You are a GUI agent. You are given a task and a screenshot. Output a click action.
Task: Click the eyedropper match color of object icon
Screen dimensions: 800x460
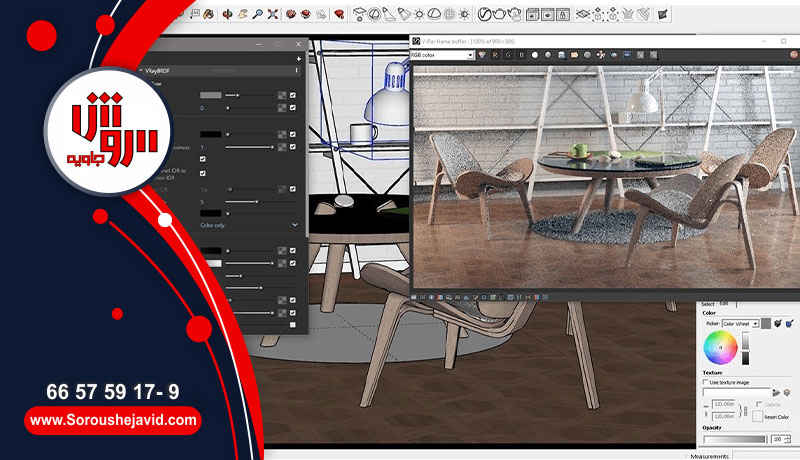point(778,323)
